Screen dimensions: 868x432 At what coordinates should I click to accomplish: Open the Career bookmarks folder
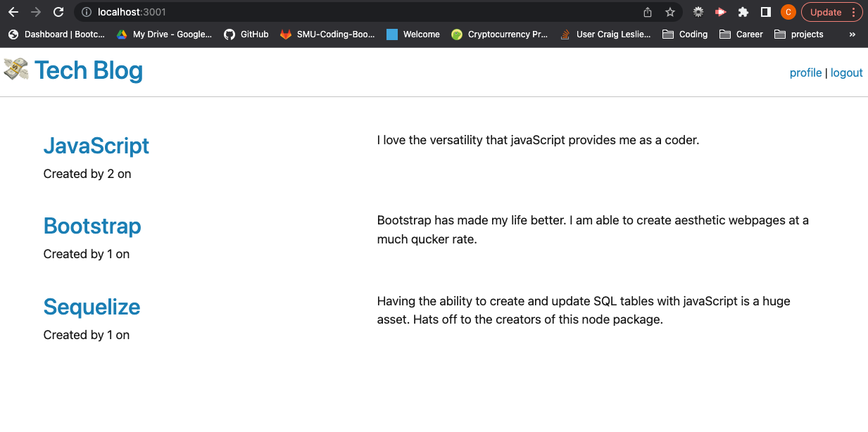point(741,34)
